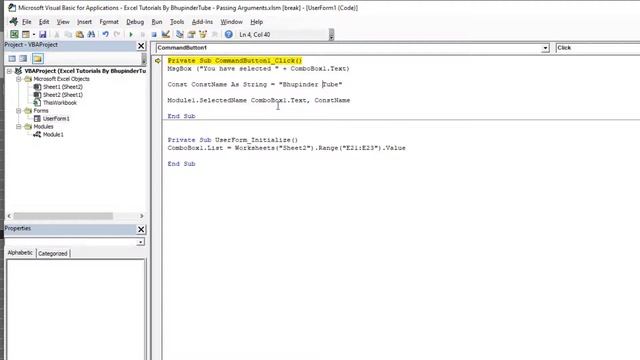640x360 pixels.
Task: Open the View menu
Action: tap(63, 22)
